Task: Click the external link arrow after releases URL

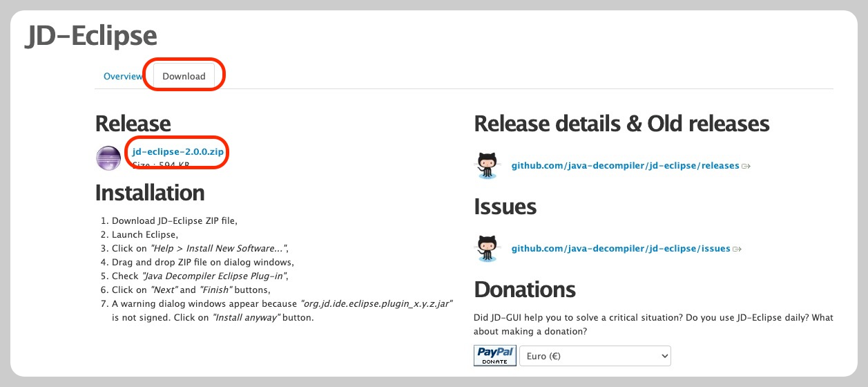Action: [x=746, y=167]
